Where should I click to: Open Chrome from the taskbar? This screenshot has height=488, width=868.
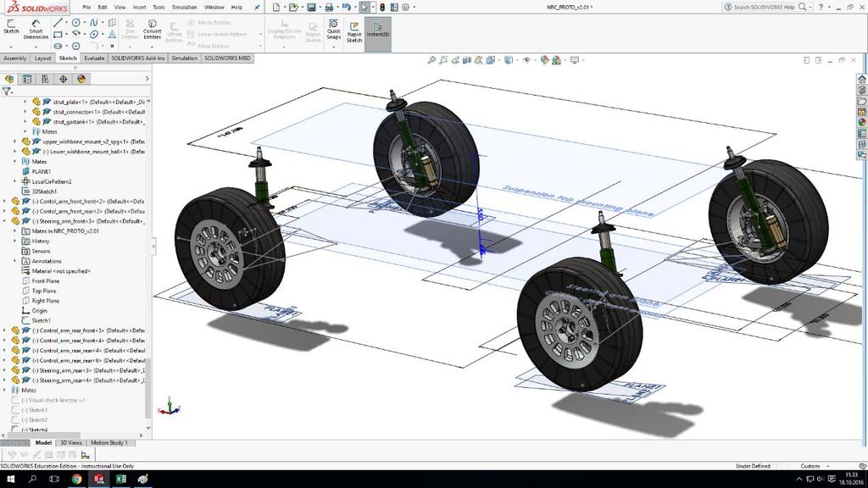coord(76,480)
